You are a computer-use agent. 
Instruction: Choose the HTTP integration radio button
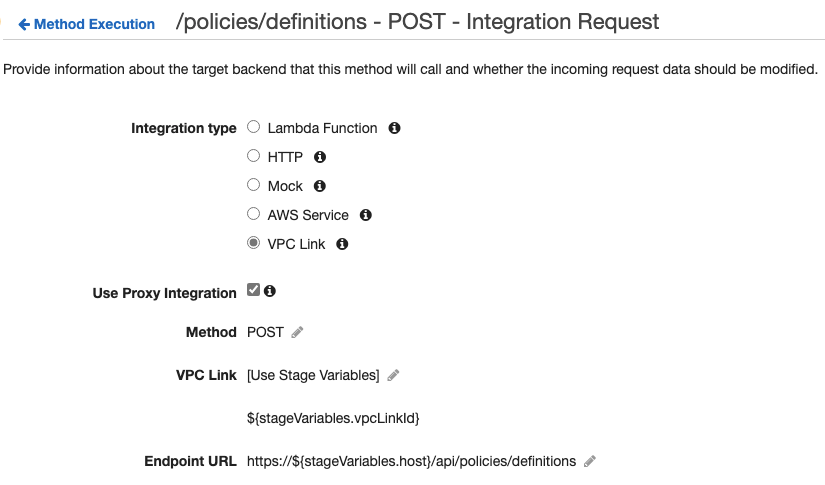click(x=254, y=156)
